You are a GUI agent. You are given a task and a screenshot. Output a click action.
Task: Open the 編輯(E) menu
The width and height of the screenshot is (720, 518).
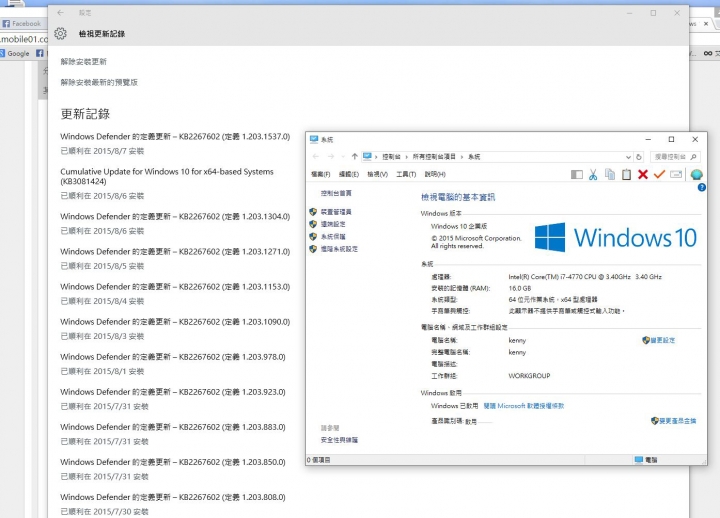point(349,175)
